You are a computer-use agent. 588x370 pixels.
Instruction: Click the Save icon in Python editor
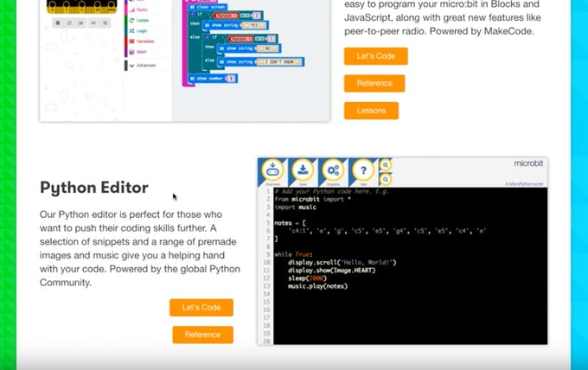[303, 170]
